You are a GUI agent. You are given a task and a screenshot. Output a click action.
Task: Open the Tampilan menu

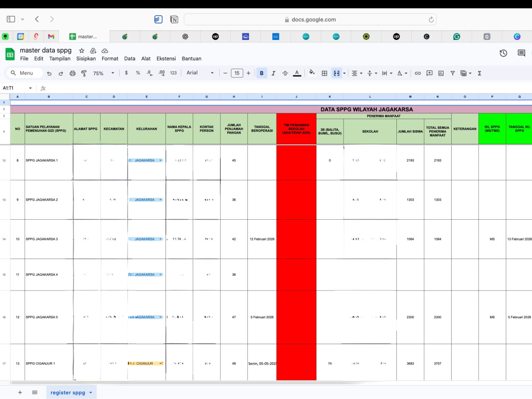pyautogui.click(x=60, y=59)
